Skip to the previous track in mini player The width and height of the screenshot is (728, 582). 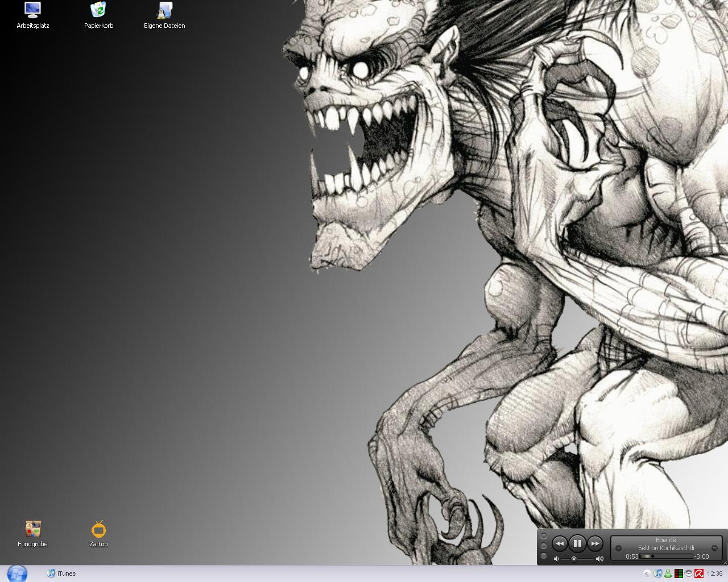pyautogui.click(x=560, y=543)
